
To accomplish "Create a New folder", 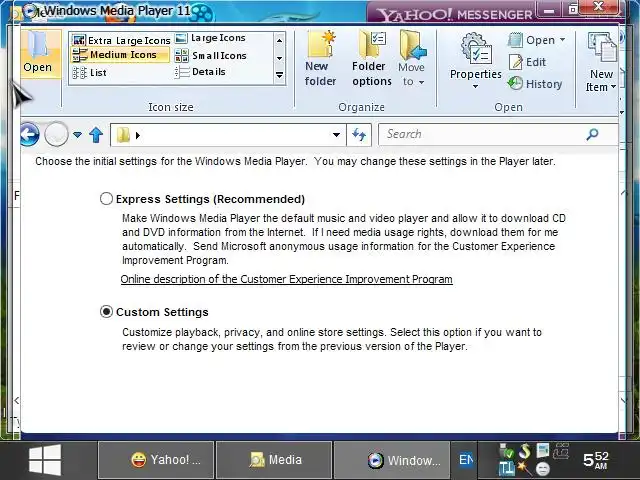I will coord(320,59).
